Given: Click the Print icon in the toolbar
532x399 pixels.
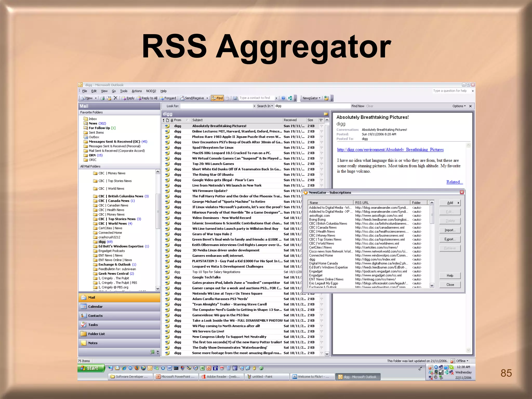Looking at the screenshot, I should [x=103, y=98].
